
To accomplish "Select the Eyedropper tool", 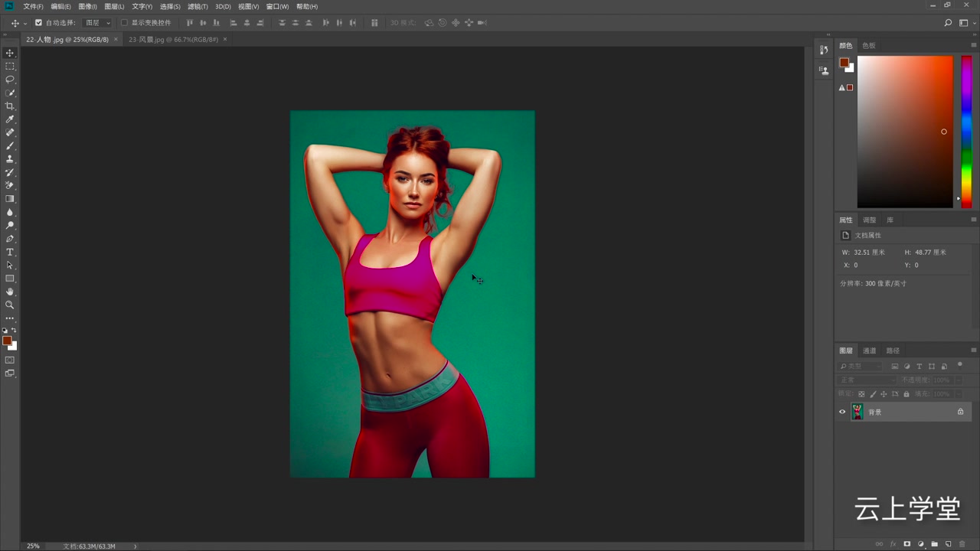I will tap(10, 119).
